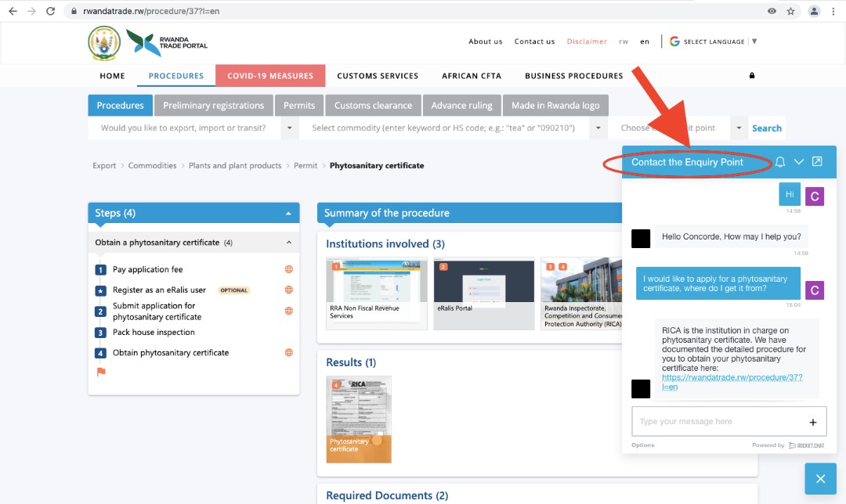Click the Commodities breadcrumb
Screen dimensions: 846x504
coord(152,165)
